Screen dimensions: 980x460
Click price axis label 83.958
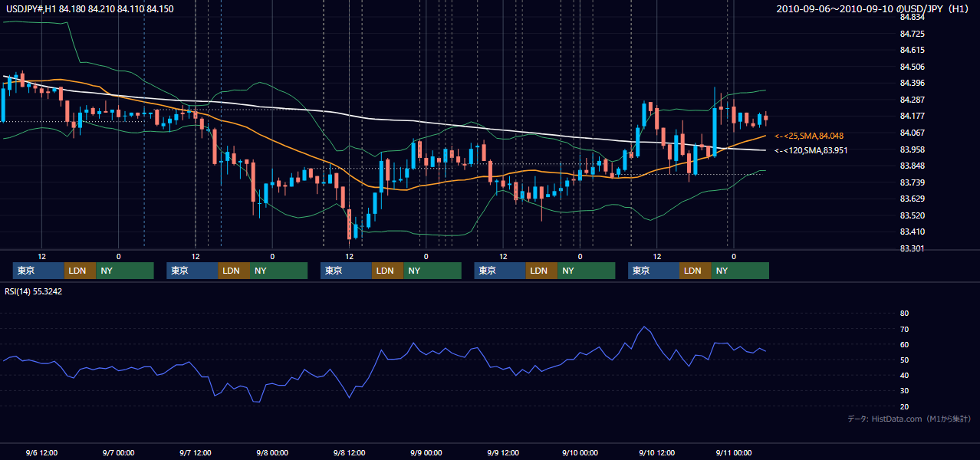coord(913,149)
